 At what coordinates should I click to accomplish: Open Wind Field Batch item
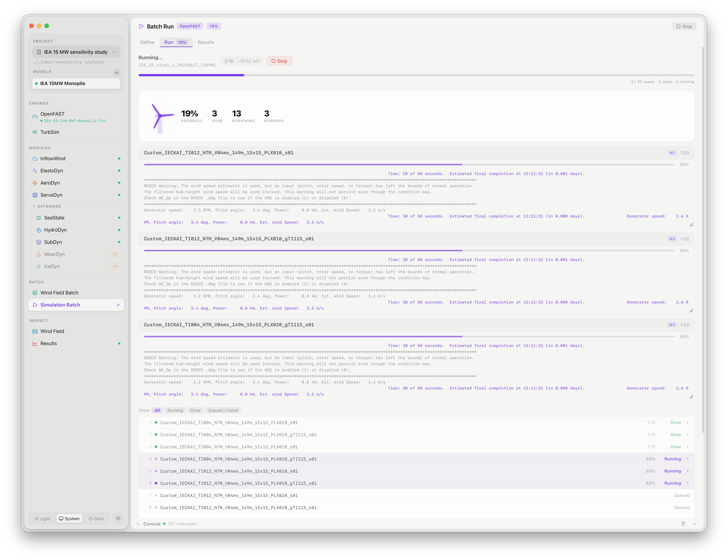(76, 293)
